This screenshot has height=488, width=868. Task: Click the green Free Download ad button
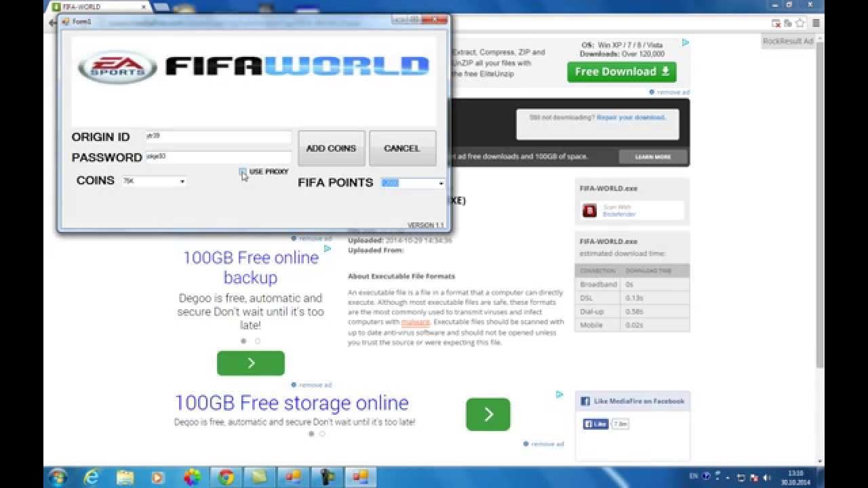click(x=622, y=72)
